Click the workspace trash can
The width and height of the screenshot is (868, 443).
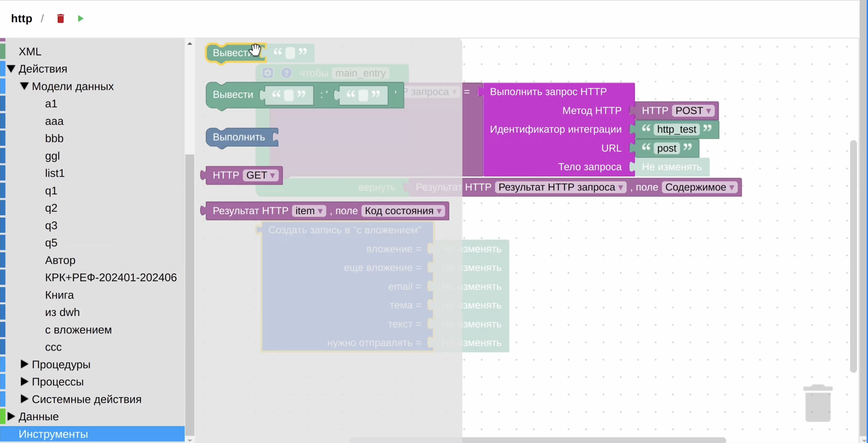(818, 403)
